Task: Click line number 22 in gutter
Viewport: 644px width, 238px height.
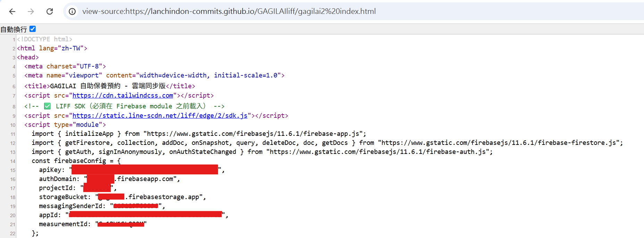Action: pos(13,233)
